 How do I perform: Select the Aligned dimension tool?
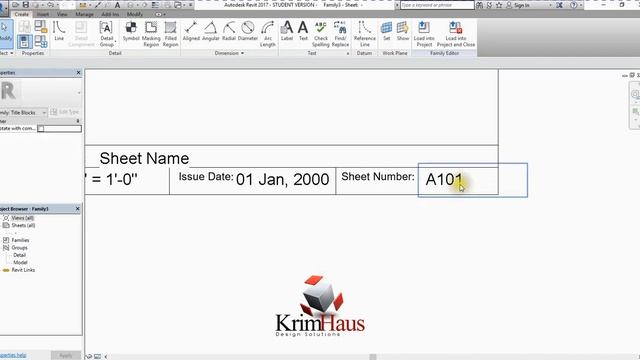191,31
